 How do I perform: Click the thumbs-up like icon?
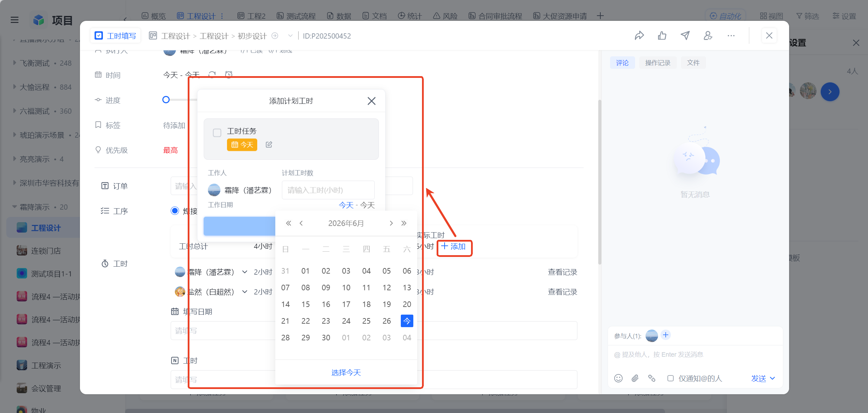pos(662,35)
